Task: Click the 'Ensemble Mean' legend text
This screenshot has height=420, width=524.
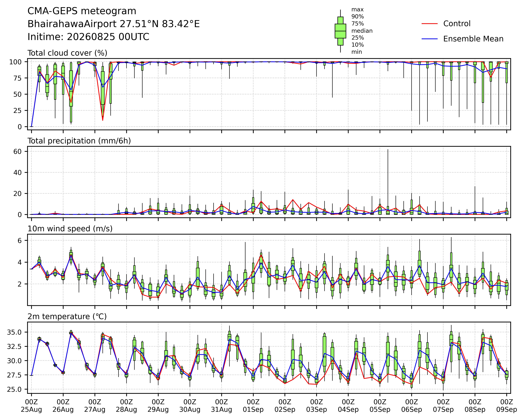Action: click(473, 39)
